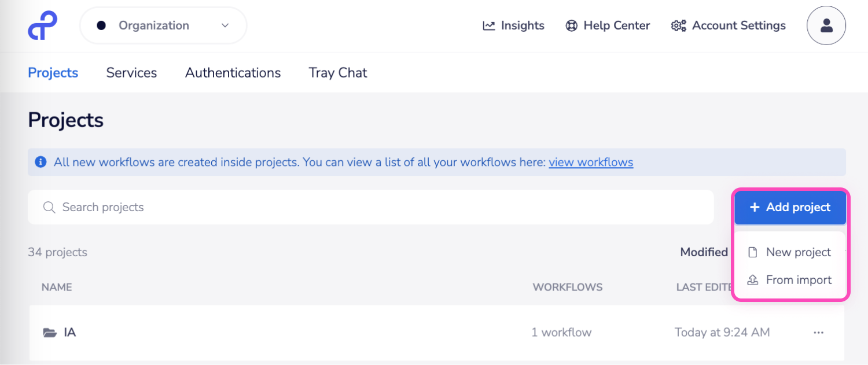Click the blue info icon in banner
The height and width of the screenshot is (365, 868).
click(x=41, y=163)
